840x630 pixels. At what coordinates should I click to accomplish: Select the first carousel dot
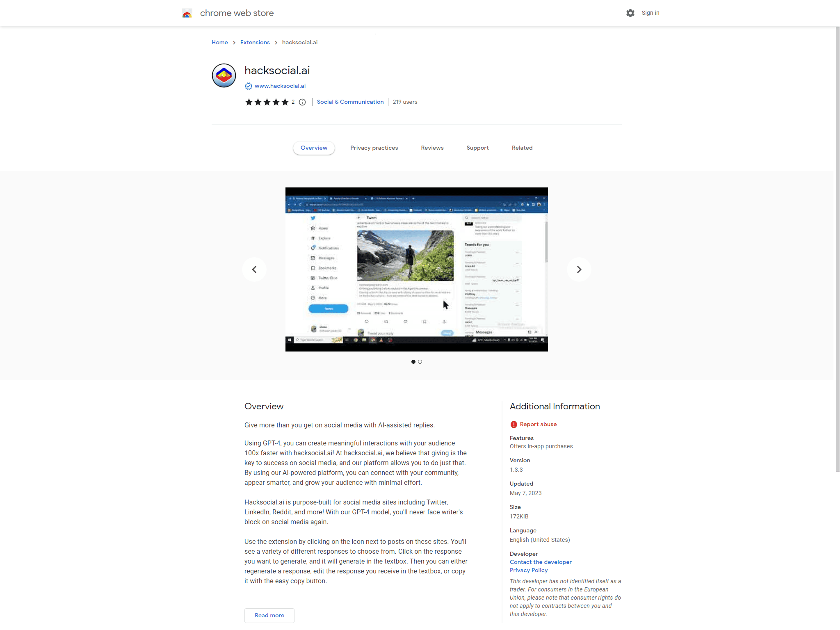click(x=413, y=362)
